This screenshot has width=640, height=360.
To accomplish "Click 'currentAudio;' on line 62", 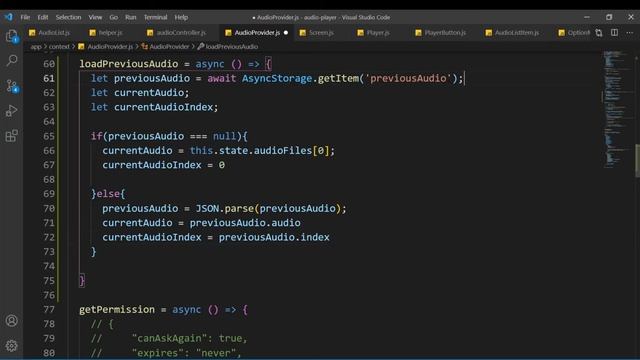I will (152, 93).
